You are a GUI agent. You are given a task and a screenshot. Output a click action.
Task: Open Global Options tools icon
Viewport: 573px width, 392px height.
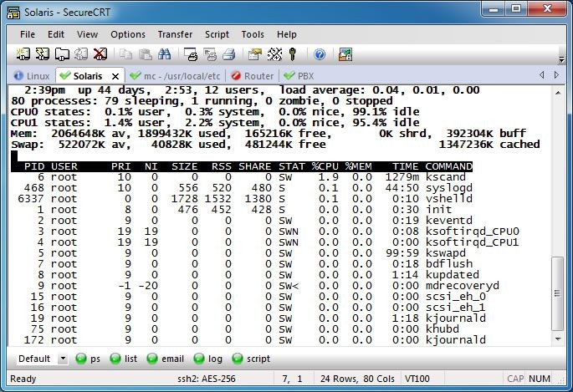pos(274,54)
